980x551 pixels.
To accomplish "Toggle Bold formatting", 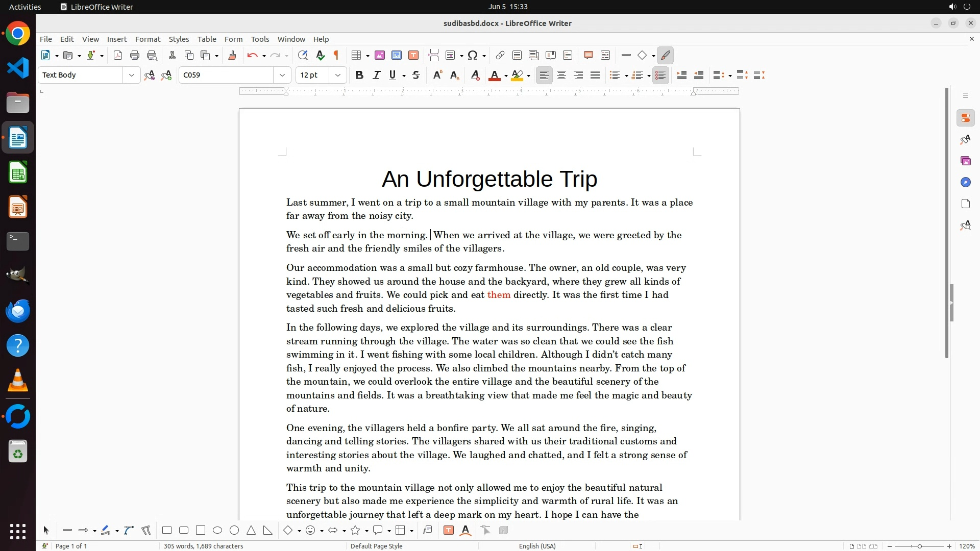I will point(359,76).
